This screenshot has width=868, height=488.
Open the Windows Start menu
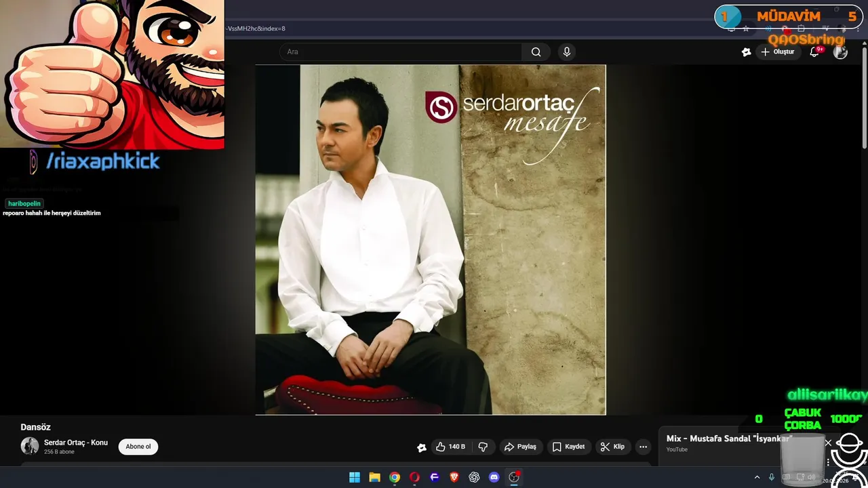click(x=355, y=477)
